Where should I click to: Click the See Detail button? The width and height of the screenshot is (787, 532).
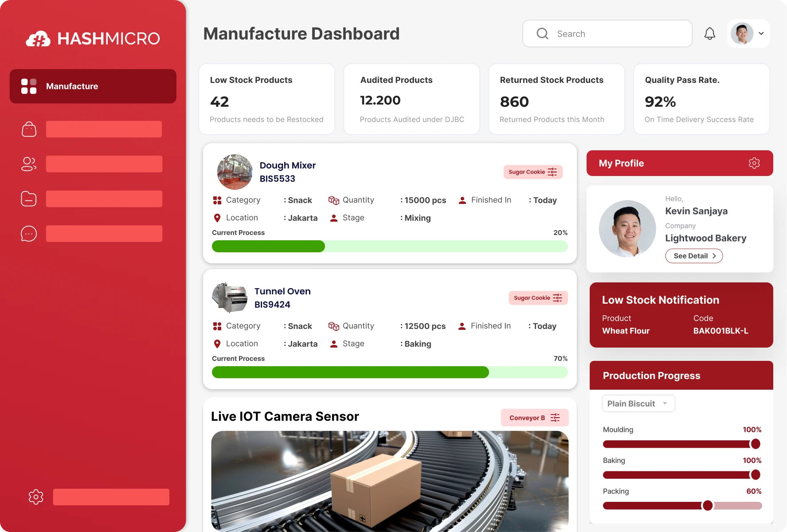tap(693, 256)
